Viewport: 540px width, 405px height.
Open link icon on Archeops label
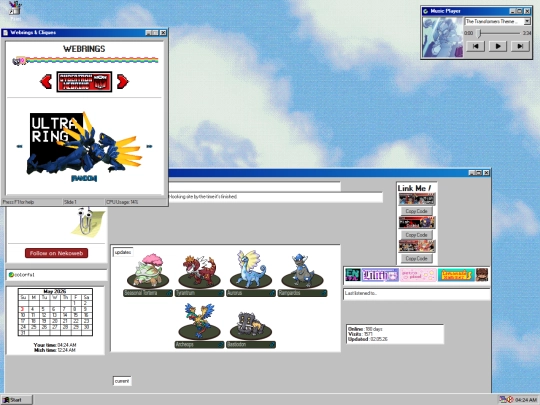coord(221,344)
